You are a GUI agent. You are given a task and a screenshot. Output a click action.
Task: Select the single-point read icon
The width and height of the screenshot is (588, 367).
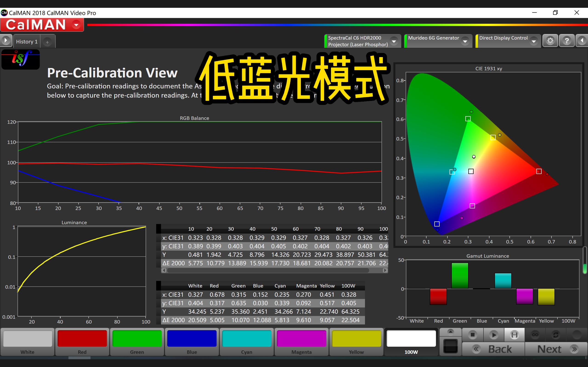[x=514, y=335]
